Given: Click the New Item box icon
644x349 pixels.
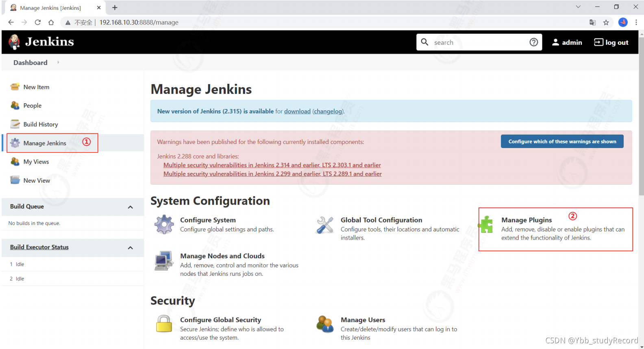Looking at the screenshot, I should [15, 87].
